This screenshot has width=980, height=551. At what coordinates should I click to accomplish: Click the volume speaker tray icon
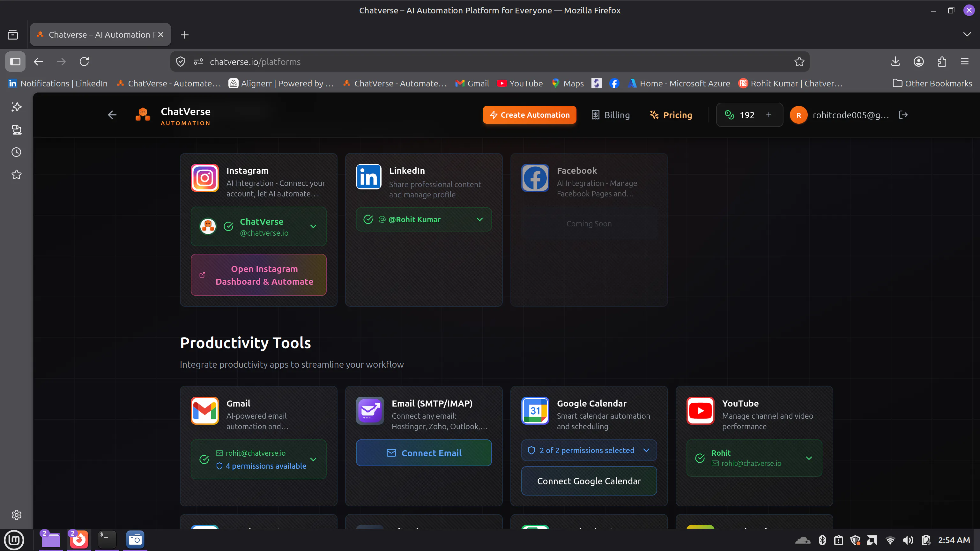[x=908, y=540]
